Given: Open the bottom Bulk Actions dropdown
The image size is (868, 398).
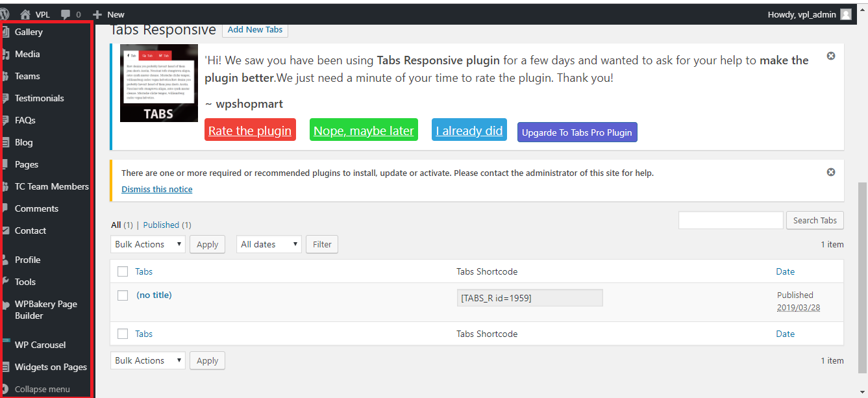Looking at the screenshot, I should click(148, 360).
